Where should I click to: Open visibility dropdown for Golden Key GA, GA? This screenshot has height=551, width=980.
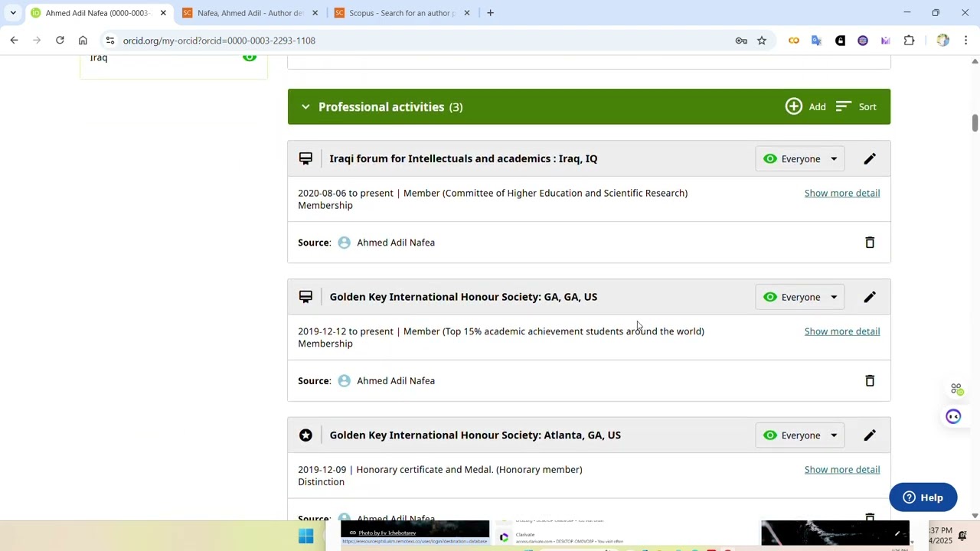tap(800, 297)
